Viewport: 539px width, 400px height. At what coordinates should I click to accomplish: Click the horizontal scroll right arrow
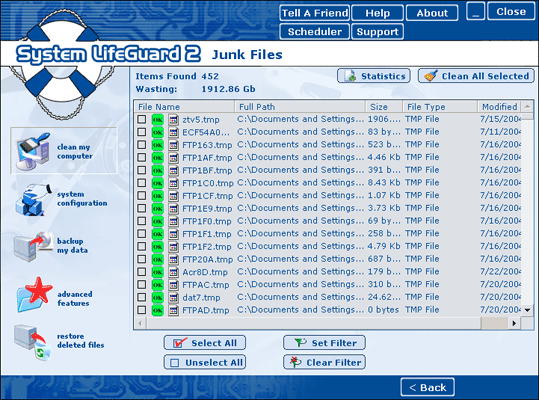point(514,323)
